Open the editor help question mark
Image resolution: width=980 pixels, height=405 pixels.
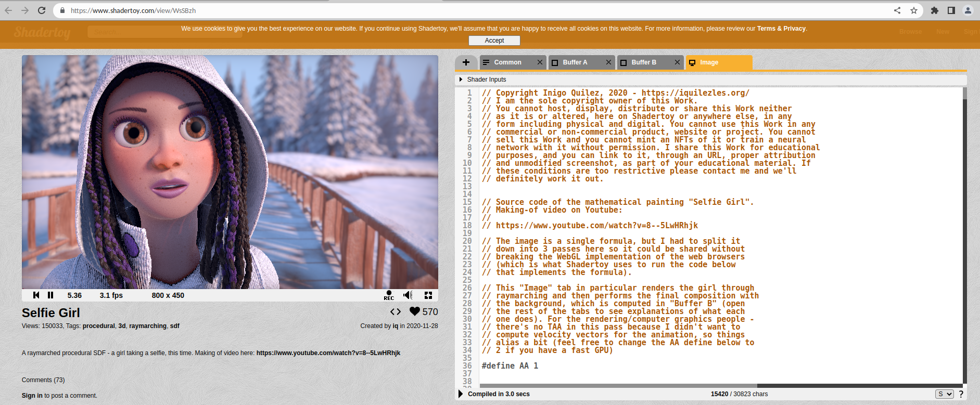pyautogui.click(x=961, y=394)
